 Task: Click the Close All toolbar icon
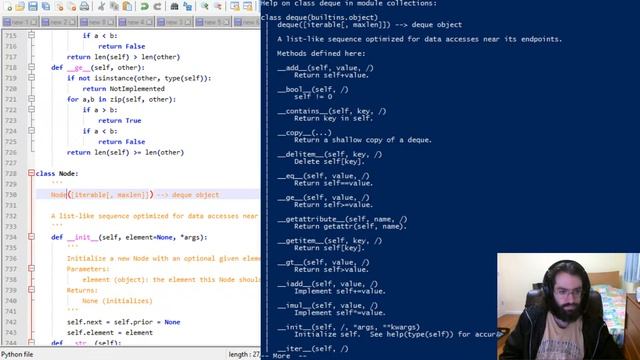(x=72, y=6)
